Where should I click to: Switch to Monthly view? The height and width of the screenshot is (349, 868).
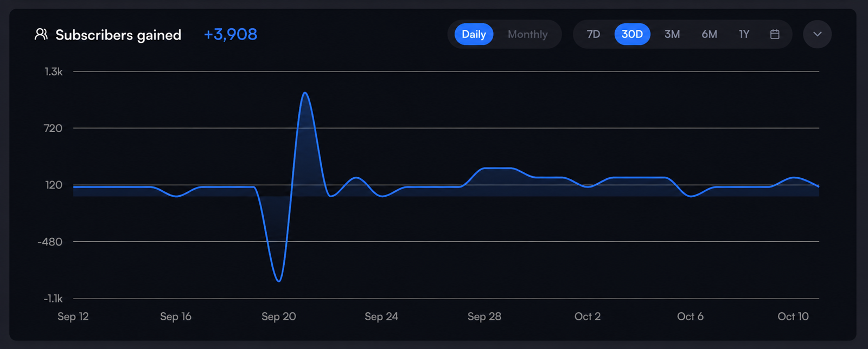click(x=527, y=34)
